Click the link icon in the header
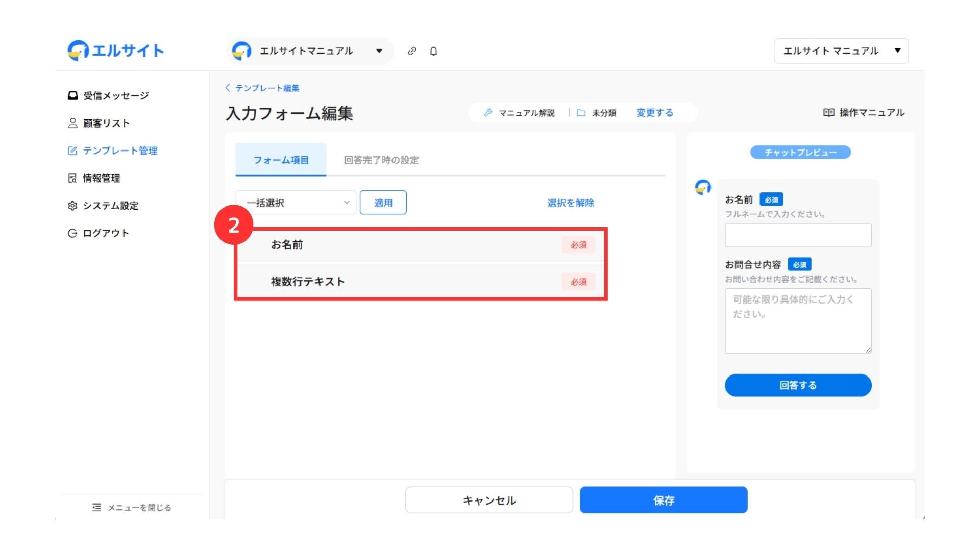Image resolution: width=980 pixels, height=551 pixels. pyautogui.click(x=412, y=51)
